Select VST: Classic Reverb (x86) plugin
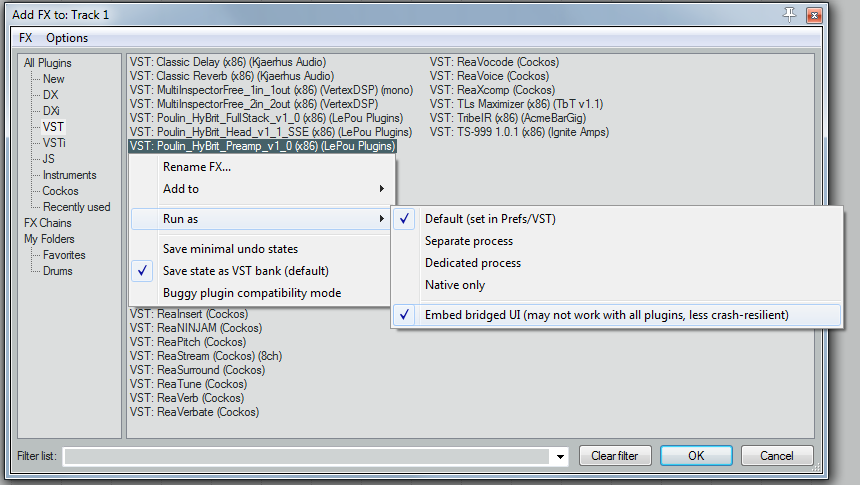 [x=231, y=76]
